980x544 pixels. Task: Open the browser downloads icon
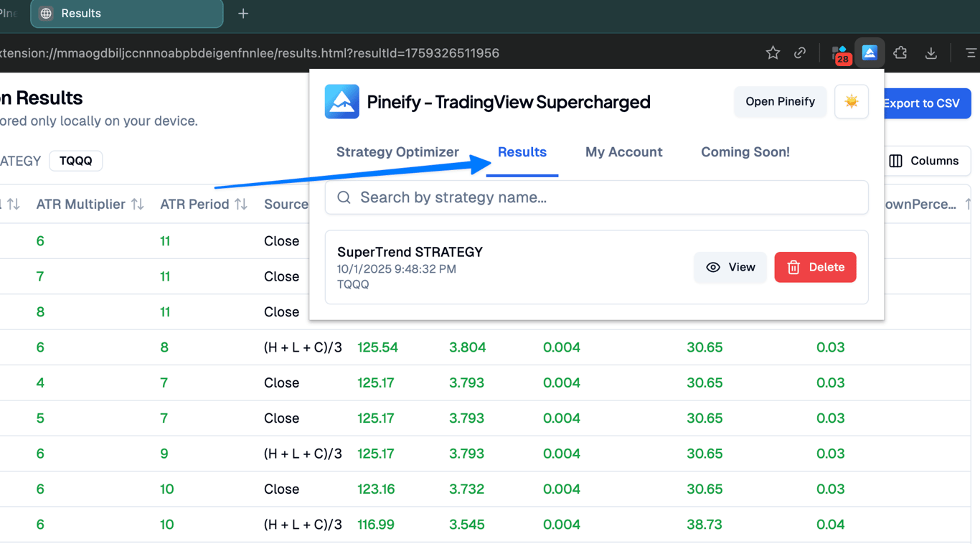point(931,53)
